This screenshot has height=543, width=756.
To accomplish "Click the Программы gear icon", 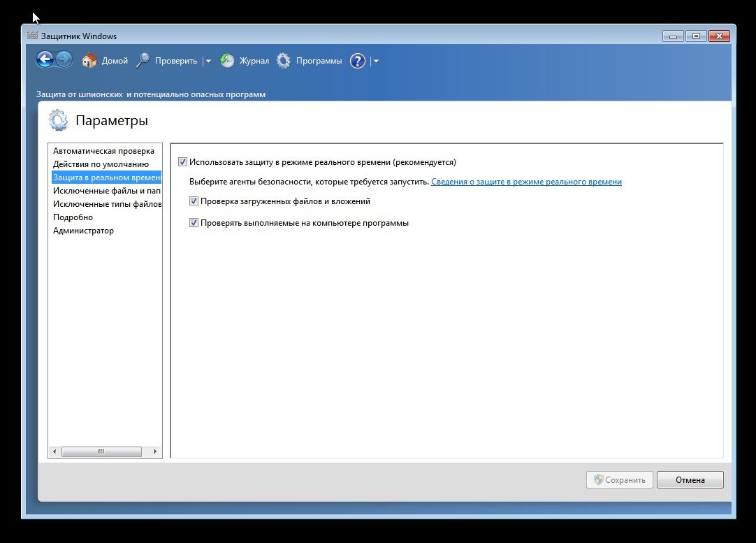I will click(x=284, y=61).
